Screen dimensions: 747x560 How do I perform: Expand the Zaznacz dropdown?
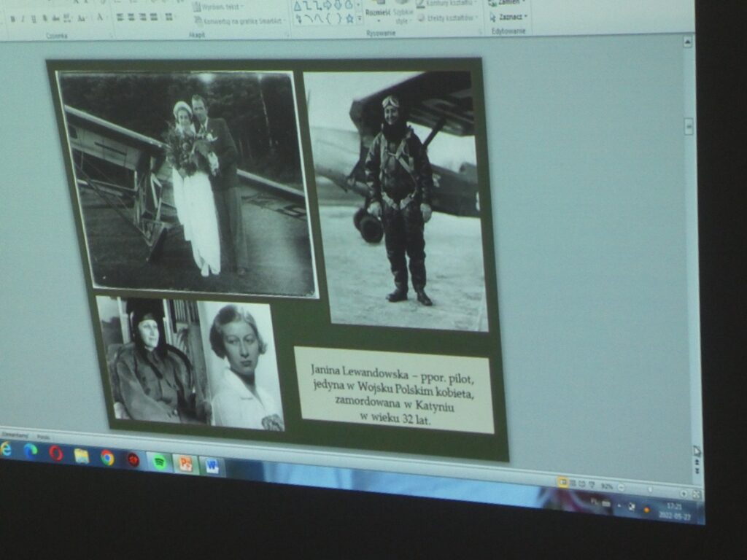coord(508,17)
